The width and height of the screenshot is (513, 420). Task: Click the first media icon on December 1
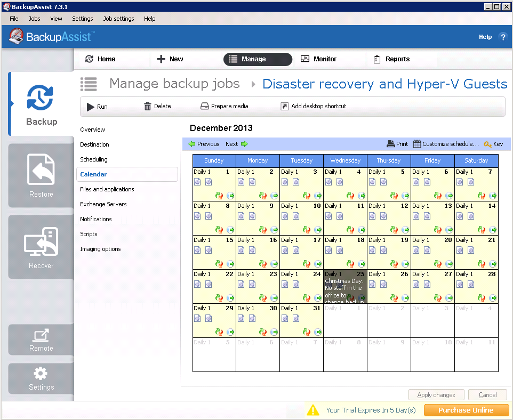pyautogui.click(x=198, y=182)
